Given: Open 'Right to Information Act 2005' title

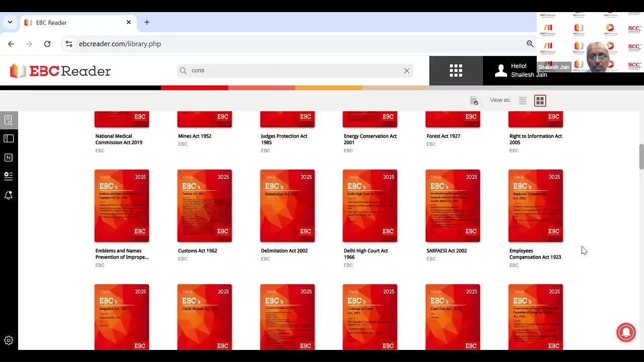Looking at the screenshot, I should tap(535, 139).
